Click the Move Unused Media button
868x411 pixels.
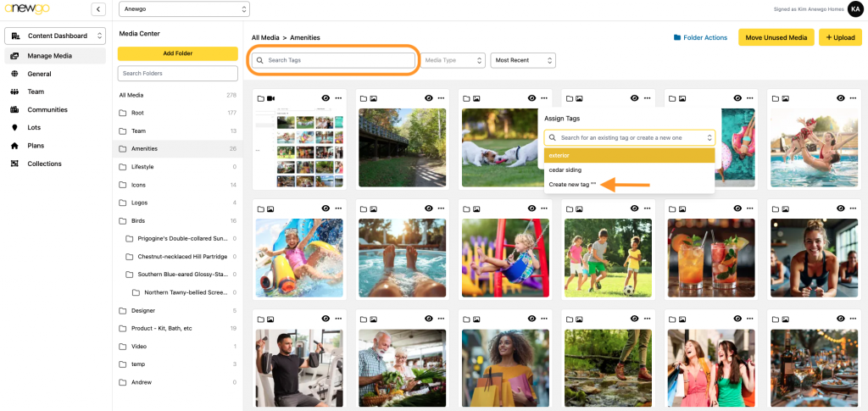776,37
